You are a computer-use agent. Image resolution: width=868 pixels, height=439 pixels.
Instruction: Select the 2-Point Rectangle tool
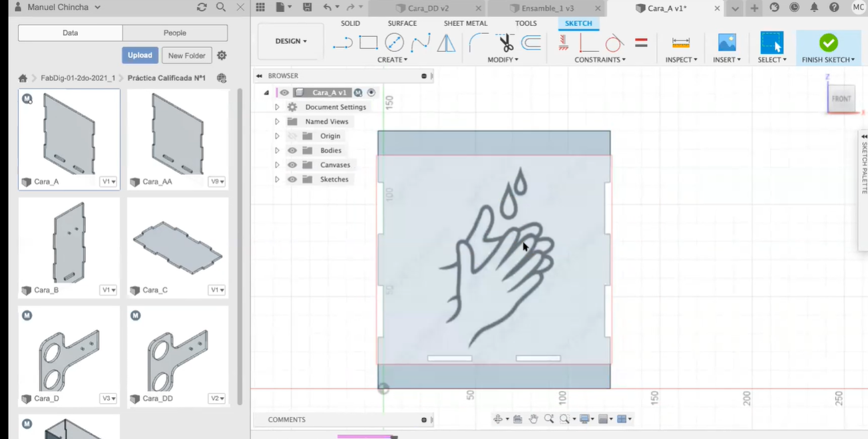368,43
